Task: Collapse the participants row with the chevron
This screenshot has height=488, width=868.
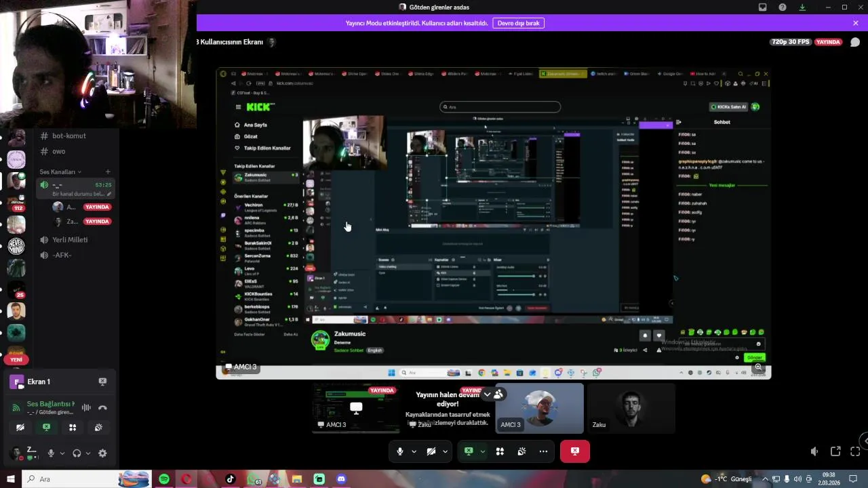Action: pyautogui.click(x=487, y=394)
